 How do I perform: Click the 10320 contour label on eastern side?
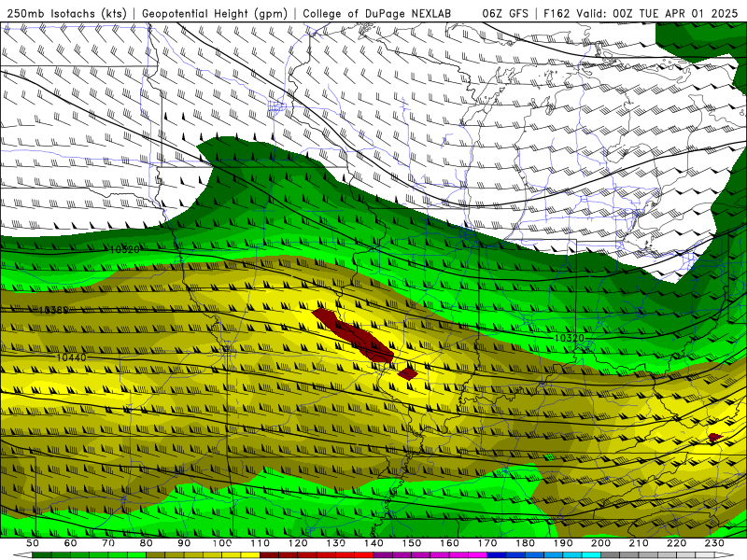point(570,338)
